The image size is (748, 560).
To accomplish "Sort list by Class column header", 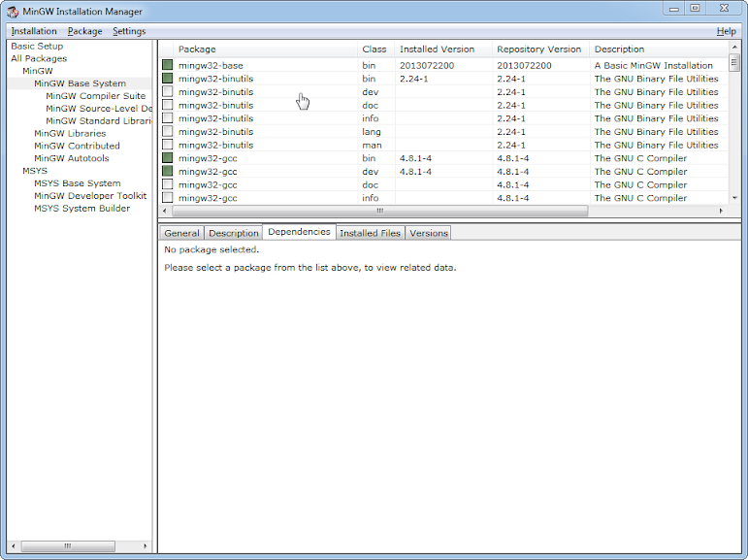I will [x=375, y=49].
